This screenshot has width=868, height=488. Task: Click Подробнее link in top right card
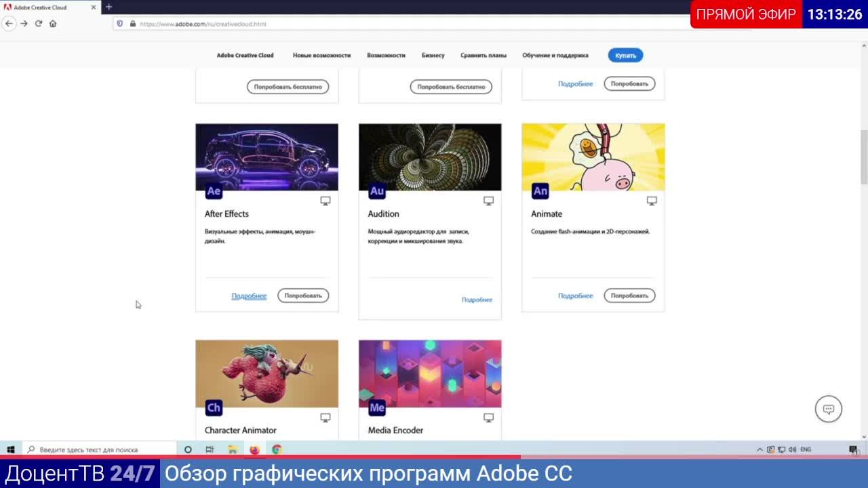tap(575, 84)
